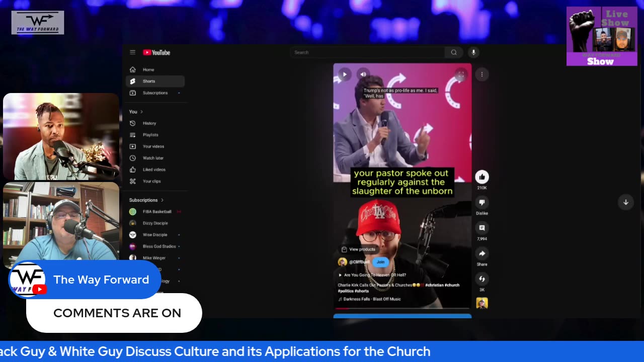Open the comments with 7,994
The width and height of the screenshot is (644, 362).
482,228
